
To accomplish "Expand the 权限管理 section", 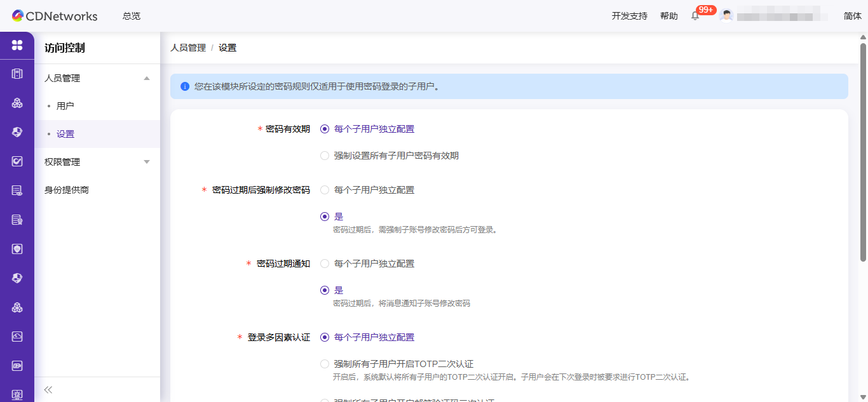I will (x=95, y=161).
